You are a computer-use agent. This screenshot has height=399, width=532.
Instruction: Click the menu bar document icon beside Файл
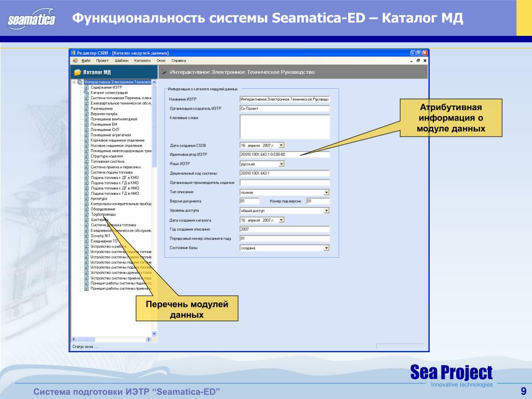click(x=75, y=61)
